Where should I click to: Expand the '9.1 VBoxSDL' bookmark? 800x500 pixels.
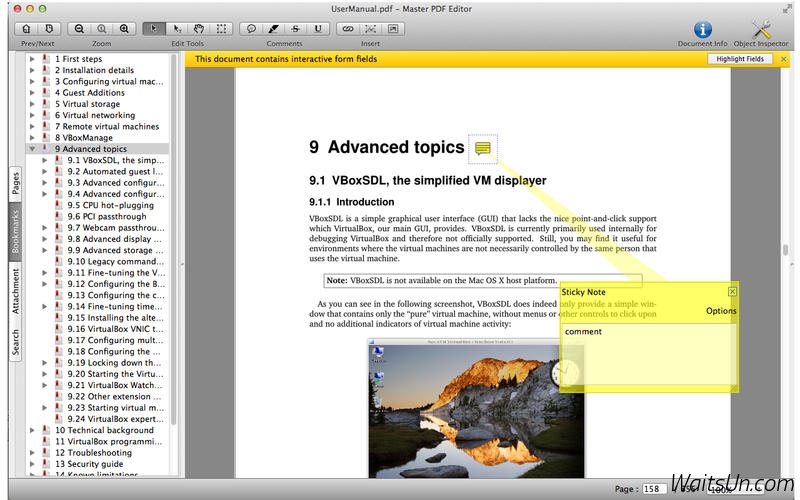click(x=44, y=160)
